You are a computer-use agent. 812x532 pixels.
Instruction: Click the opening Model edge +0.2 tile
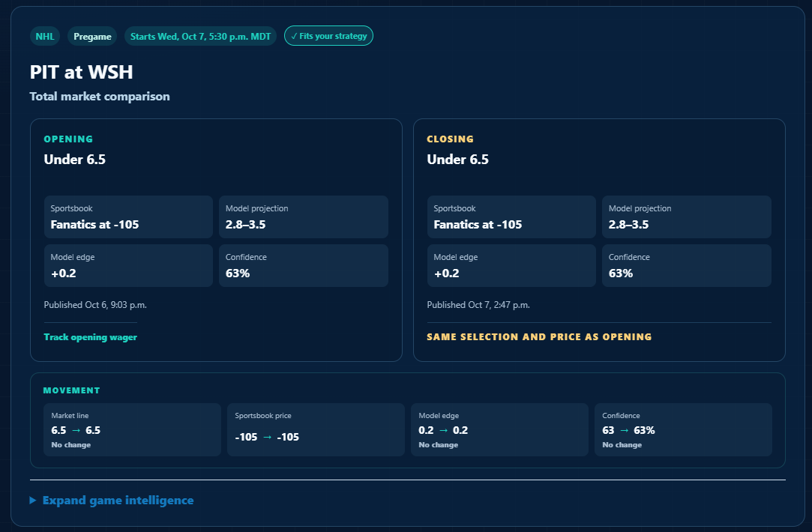click(128, 265)
